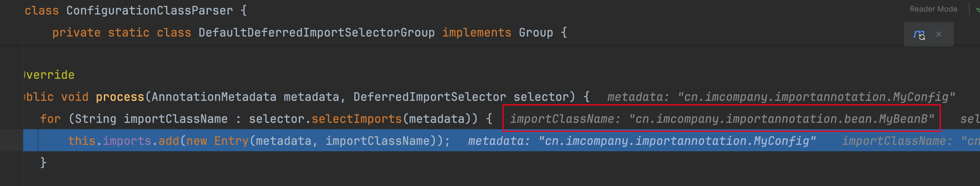Click inline metadata hint on the highlighted line

(641, 141)
